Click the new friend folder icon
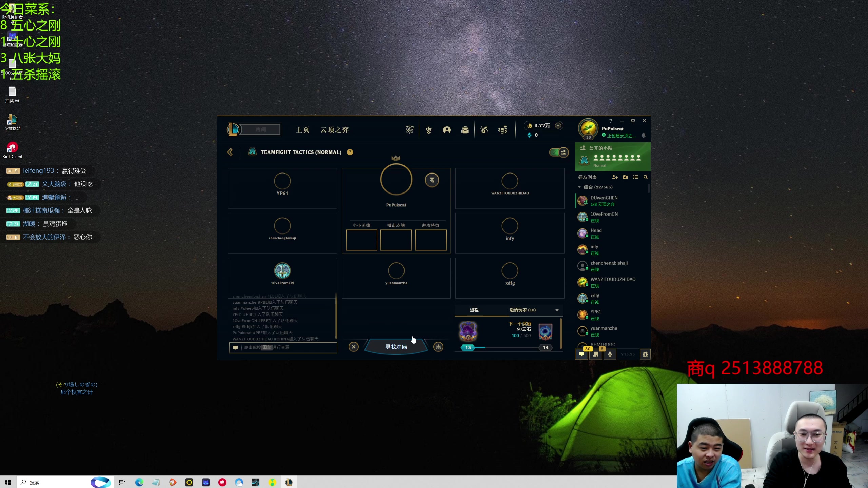Viewport: 868px width, 488px height. 625,177
